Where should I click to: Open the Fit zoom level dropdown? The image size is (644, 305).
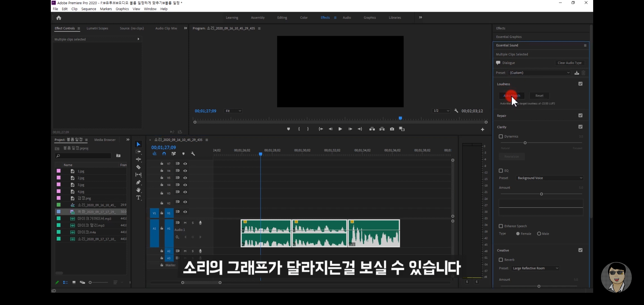pos(233,111)
